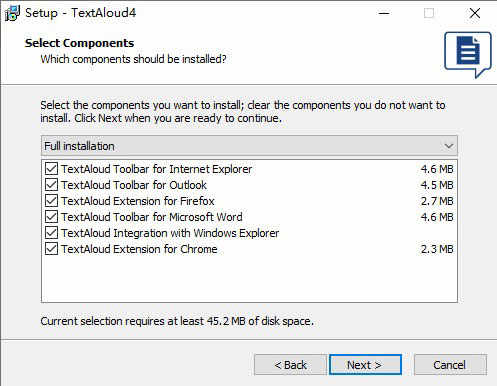Toggle TextAloud Extension for Firefox checkbox
The image size is (497, 386).
coord(51,201)
